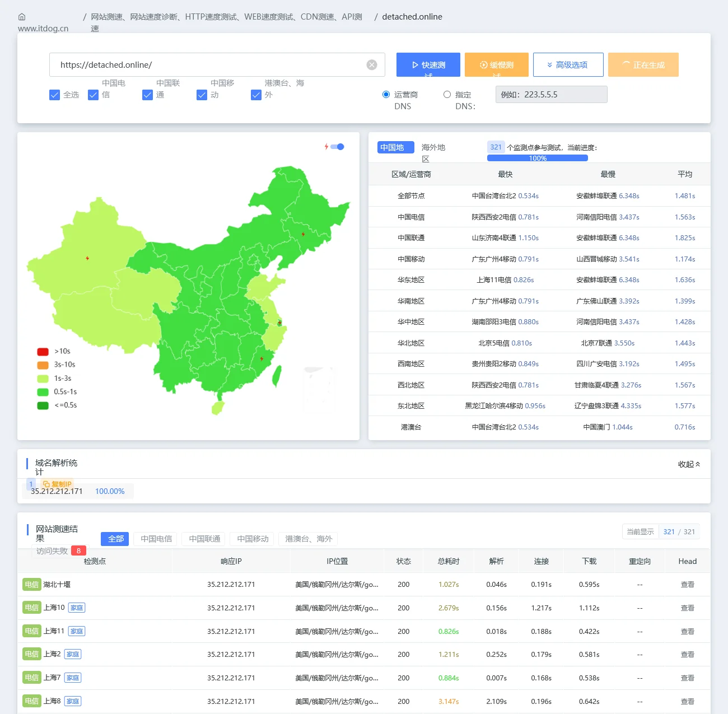Select the 运营商DNS radio button
Image resolution: width=728 pixels, height=714 pixels.
tap(386, 95)
